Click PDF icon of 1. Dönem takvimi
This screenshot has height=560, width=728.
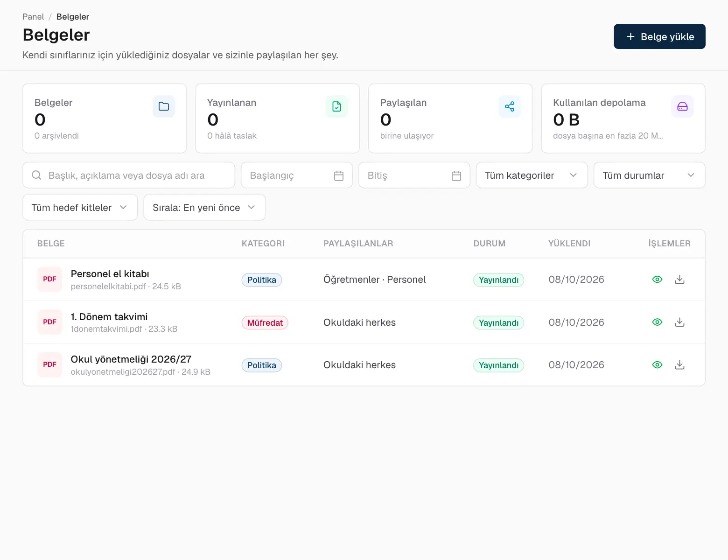pos(49,322)
